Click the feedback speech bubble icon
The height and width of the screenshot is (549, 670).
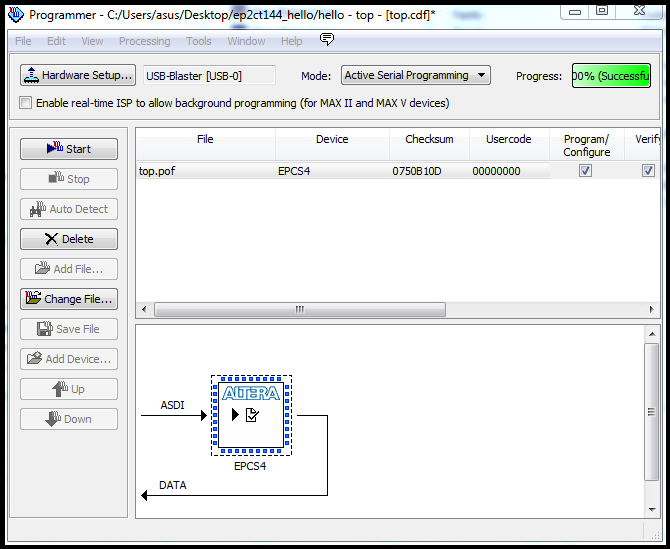[x=327, y=39]
